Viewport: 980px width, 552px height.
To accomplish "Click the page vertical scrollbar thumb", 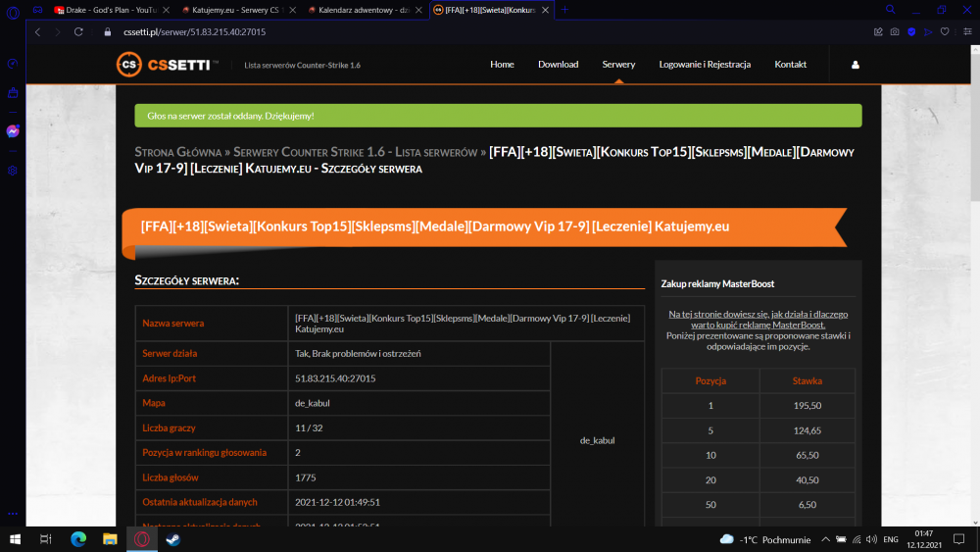I will [975, 128].
